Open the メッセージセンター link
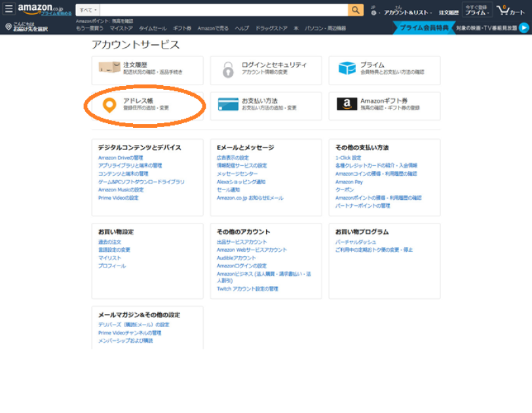Image resolution: width=532 pixels, height=413 pixels. tap(237, 174)
